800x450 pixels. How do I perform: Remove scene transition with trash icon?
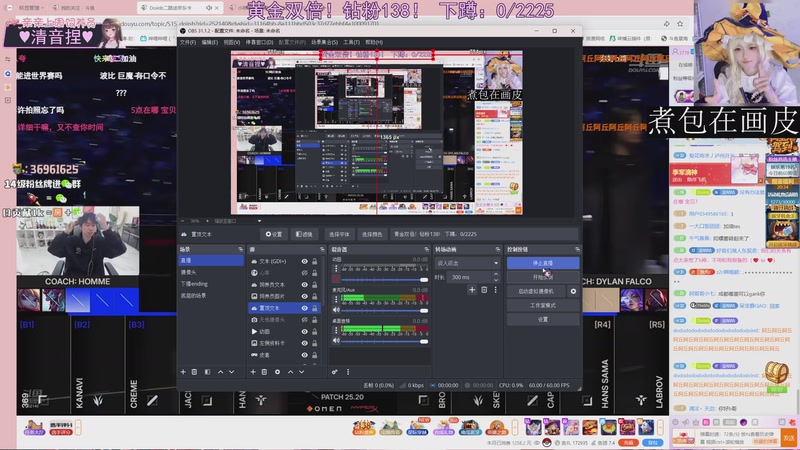coord(484,290)
